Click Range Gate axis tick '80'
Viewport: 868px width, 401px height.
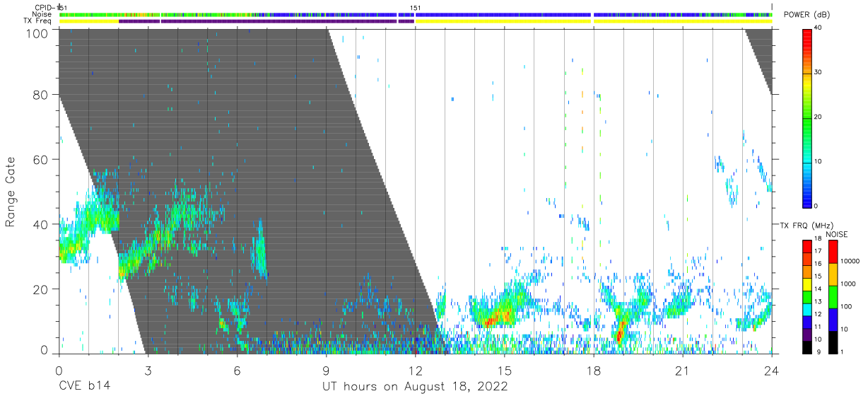[x=40, y=95]
